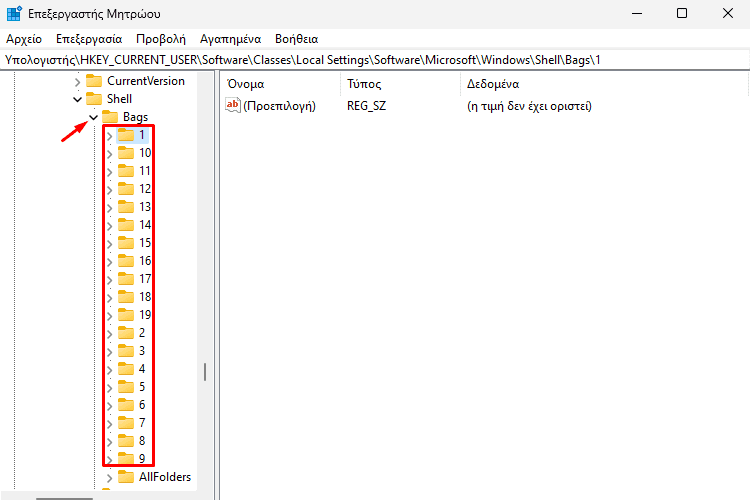Select the key labeled '19'
750x500 pixels.
(145, 314)
